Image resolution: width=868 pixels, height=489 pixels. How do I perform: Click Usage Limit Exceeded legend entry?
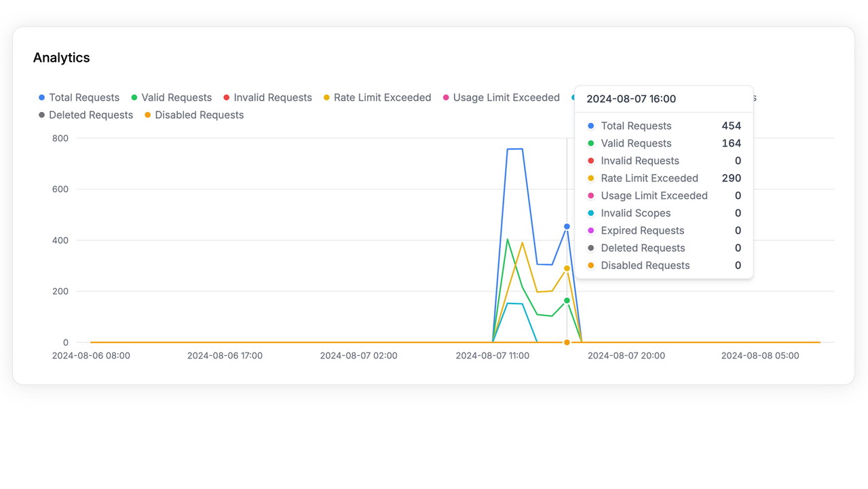click(x=501, y=98)
